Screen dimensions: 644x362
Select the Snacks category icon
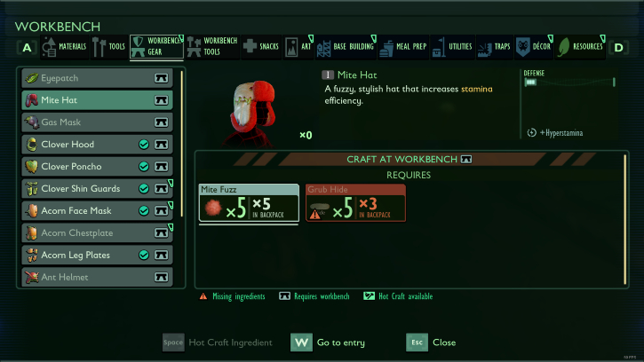(x=250, y=46)
